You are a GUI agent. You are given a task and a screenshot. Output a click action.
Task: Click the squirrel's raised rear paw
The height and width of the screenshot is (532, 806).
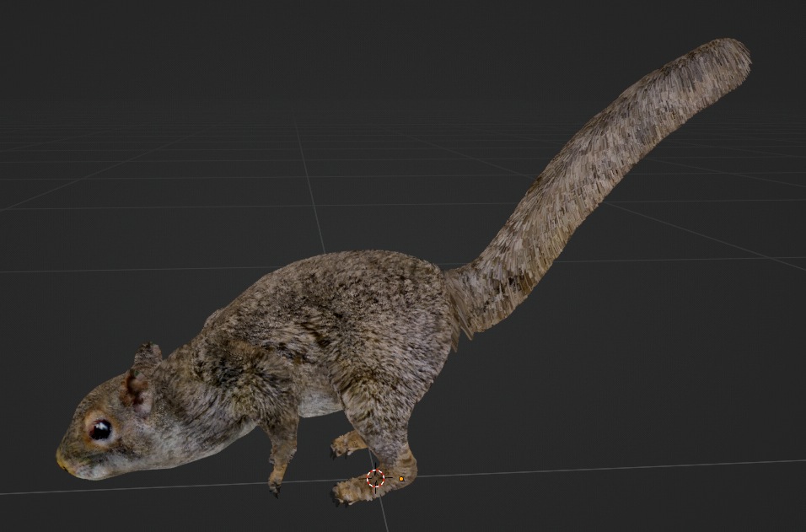(x=345, y=444)
